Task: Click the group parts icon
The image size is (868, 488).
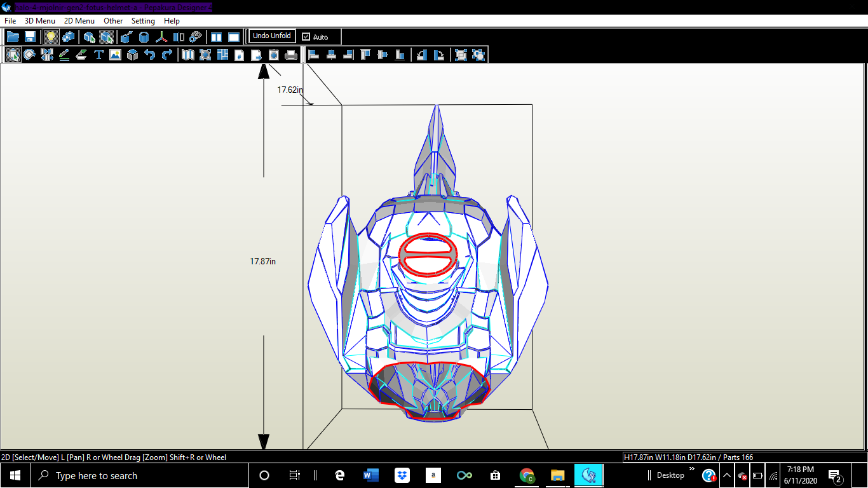Action: tap(461, 55)
